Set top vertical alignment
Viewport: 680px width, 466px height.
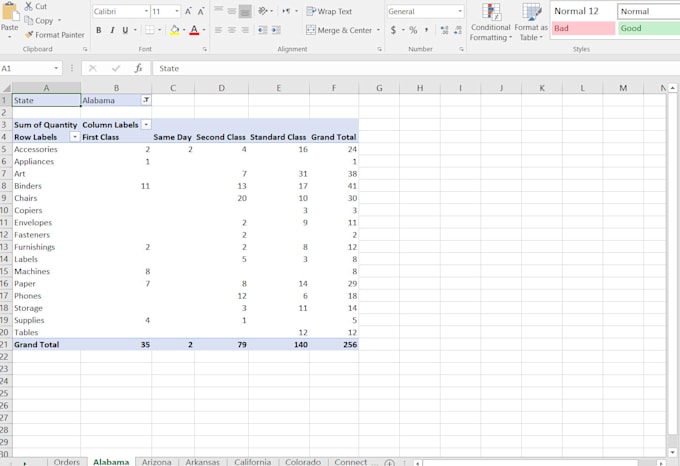click(219, 11)
